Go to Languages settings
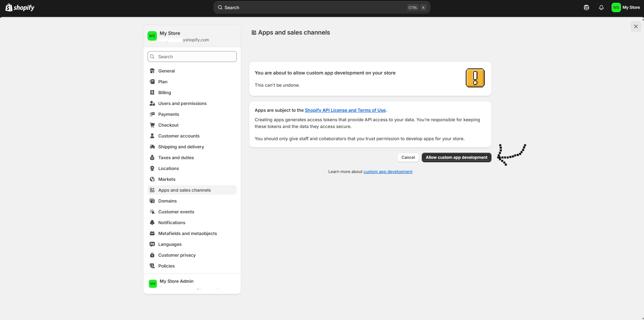644x320 pixels. 192,244
